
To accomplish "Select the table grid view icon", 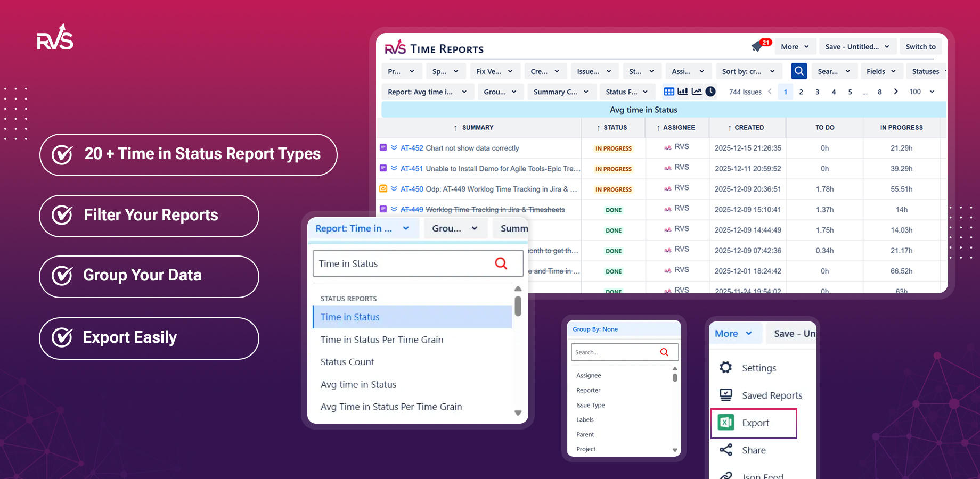I will click(669, 91).
